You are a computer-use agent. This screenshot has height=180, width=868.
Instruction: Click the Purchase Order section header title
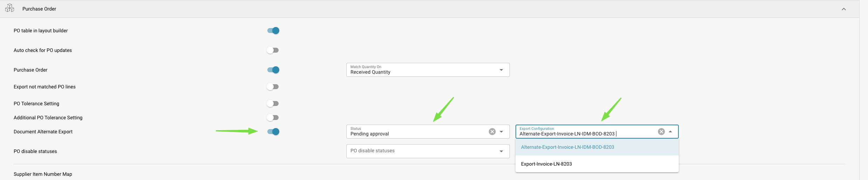pos(39,9)
